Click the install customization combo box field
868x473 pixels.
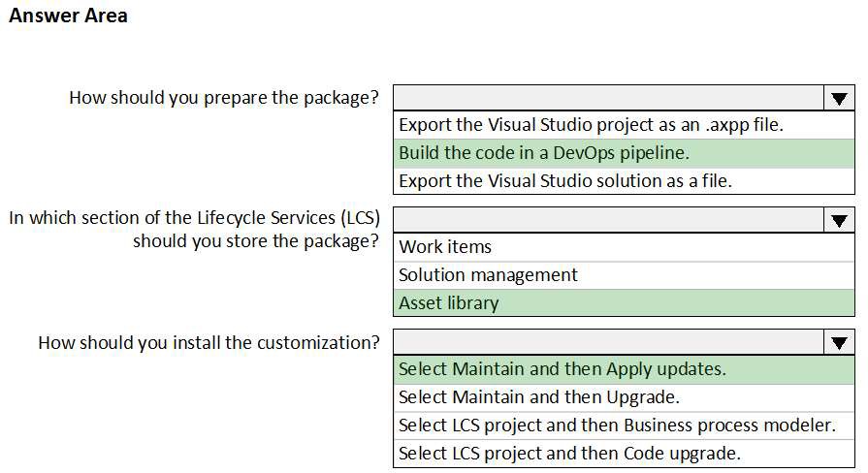point(608,342)
